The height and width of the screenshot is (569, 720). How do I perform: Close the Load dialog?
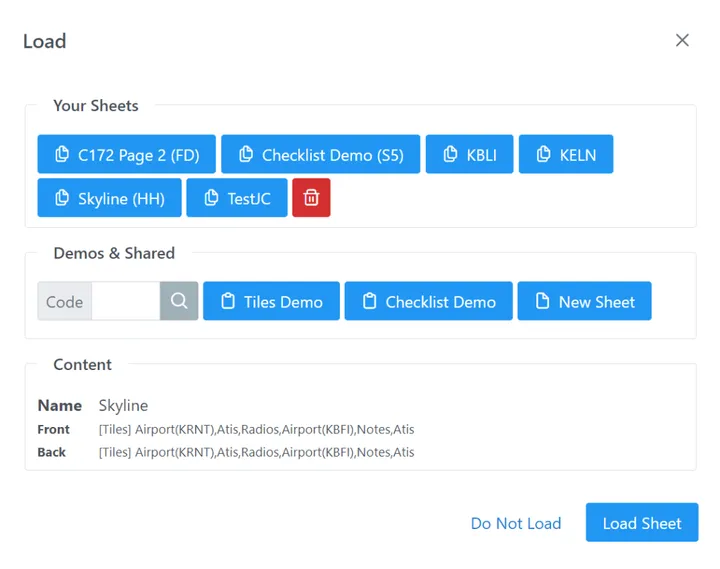(x=682, y=40)
